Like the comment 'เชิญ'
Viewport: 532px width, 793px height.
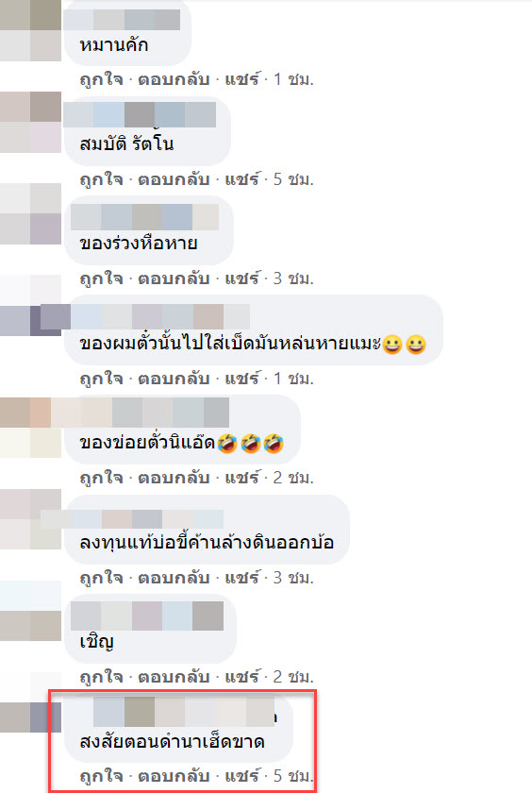pyautogui.click(x=101, y=676)
